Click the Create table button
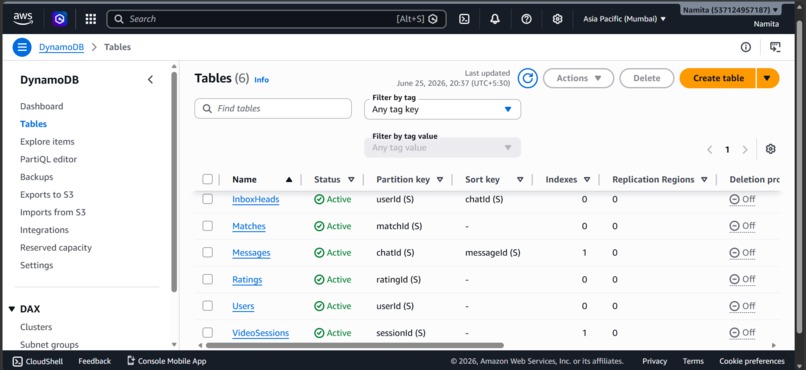806x370 pixels. pyautogui.click(x=718, y=78)
